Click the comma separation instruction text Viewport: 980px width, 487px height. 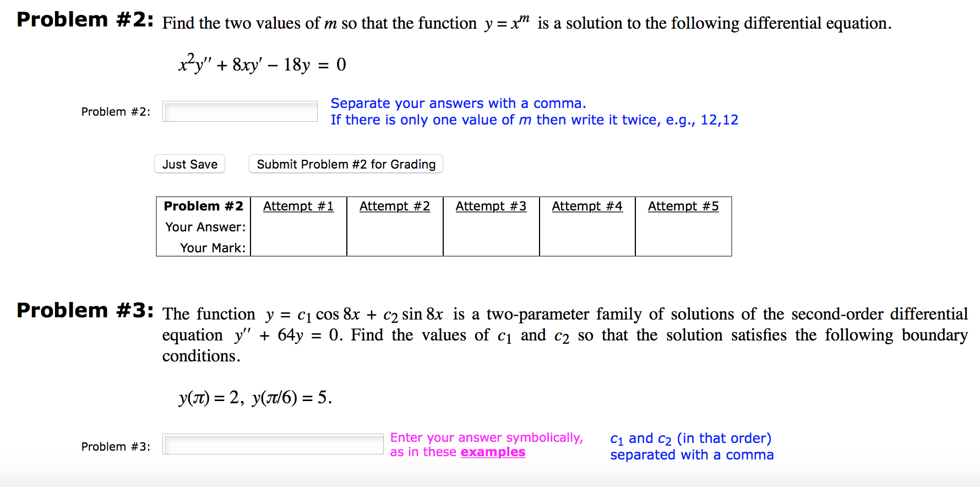(x=458, y=103)
